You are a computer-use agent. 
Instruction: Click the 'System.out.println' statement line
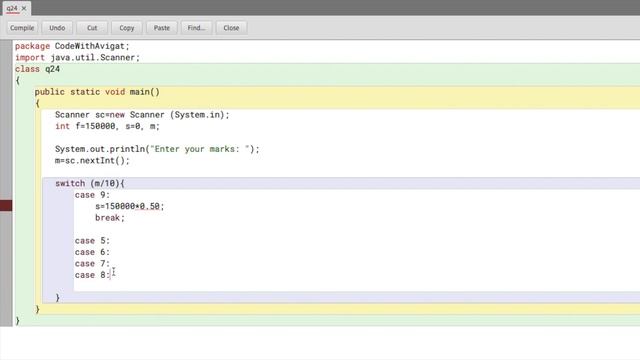pos(157,149)
